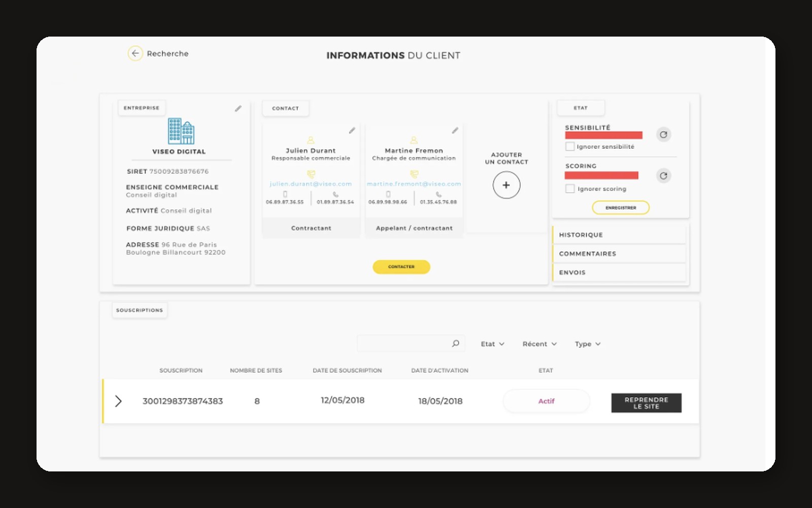
Task: Add a contact with the plus circle
Action: point(506,185)
